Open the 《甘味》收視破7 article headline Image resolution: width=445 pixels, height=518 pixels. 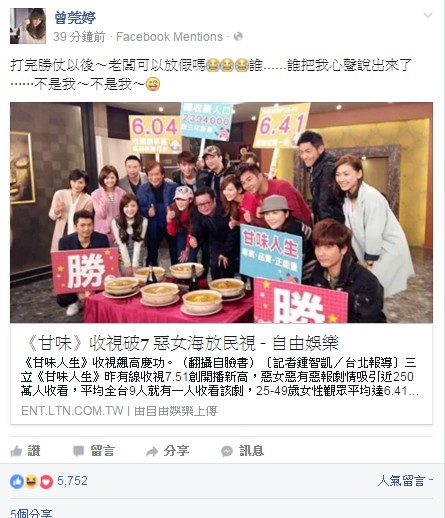click(x=182, y=343)
